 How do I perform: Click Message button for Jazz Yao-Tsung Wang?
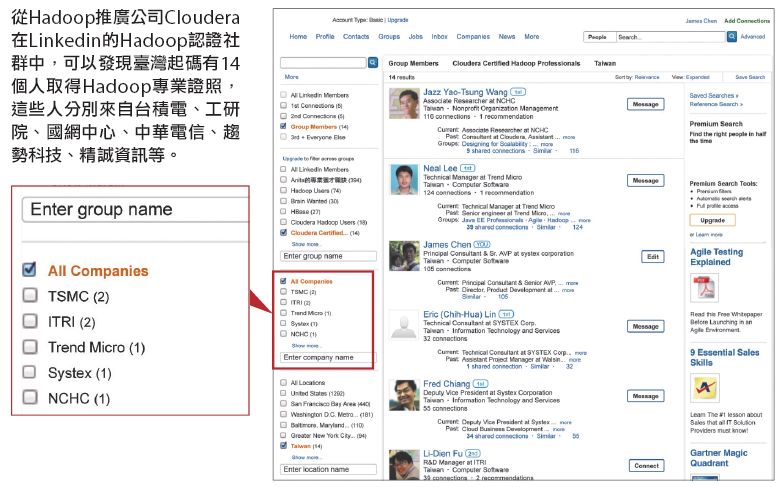tap(645, 104)
